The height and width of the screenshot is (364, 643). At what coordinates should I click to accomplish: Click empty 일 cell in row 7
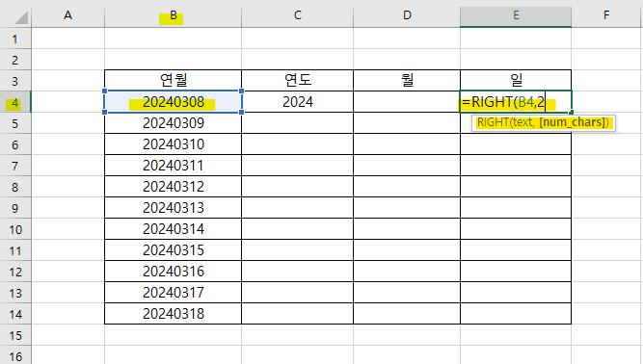(516, 166)
